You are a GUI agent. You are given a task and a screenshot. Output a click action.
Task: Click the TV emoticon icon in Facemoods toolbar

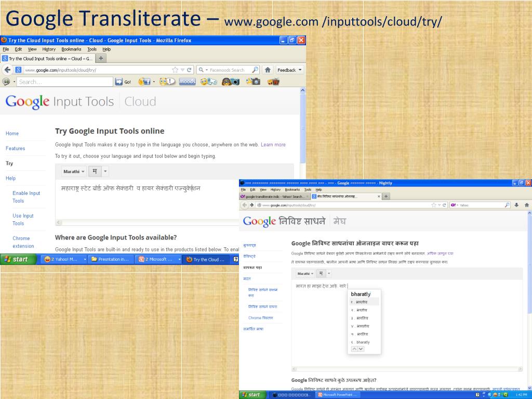pos(273,82)
